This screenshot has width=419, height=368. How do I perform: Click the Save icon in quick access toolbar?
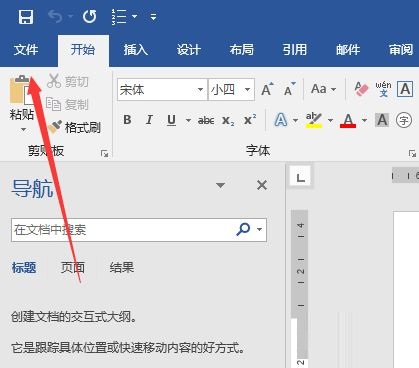coord(26,17)
